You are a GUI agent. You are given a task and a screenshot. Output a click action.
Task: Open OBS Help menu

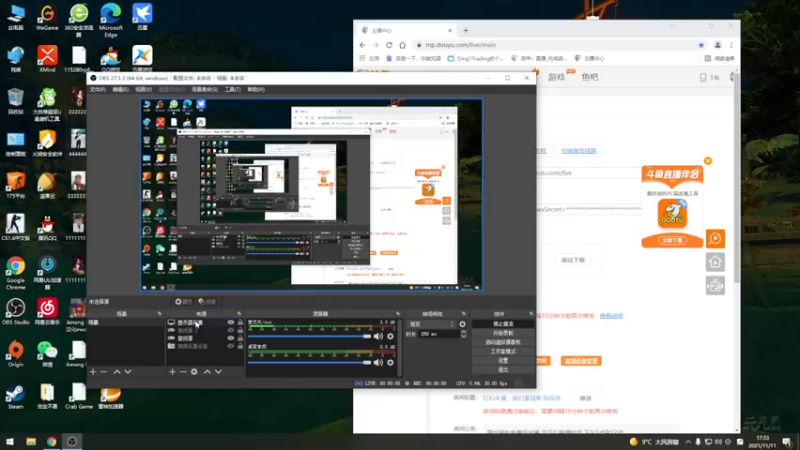coord(256,89)
